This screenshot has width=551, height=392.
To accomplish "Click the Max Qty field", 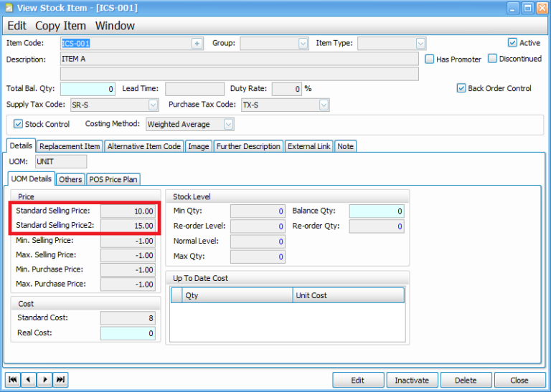I will point(258,257).
